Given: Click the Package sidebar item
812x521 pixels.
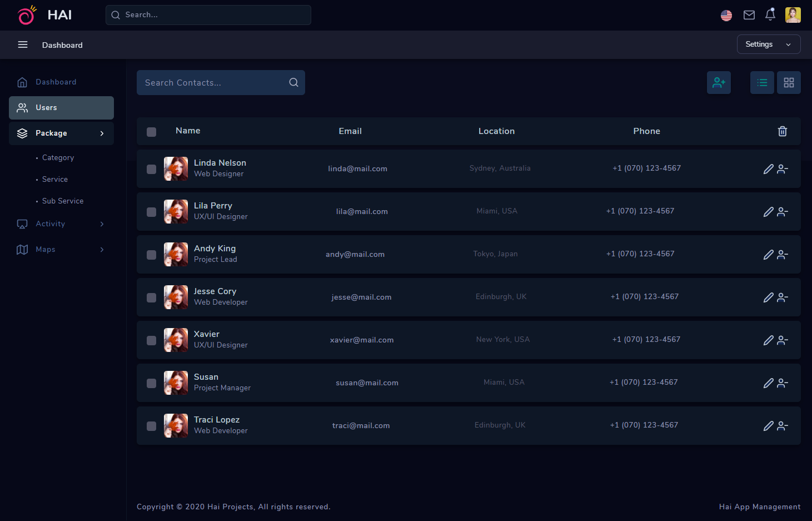Looking at the screenshot, I should click(61, 133).
